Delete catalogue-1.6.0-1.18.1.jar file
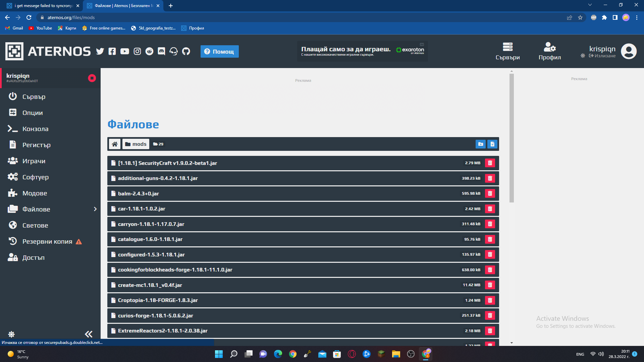 [490, 239]
